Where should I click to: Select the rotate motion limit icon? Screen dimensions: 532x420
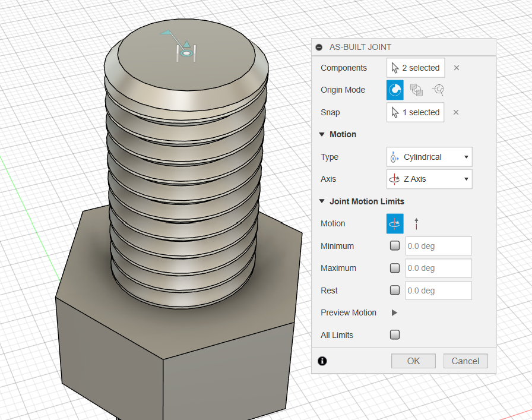(x=395, y=223)
